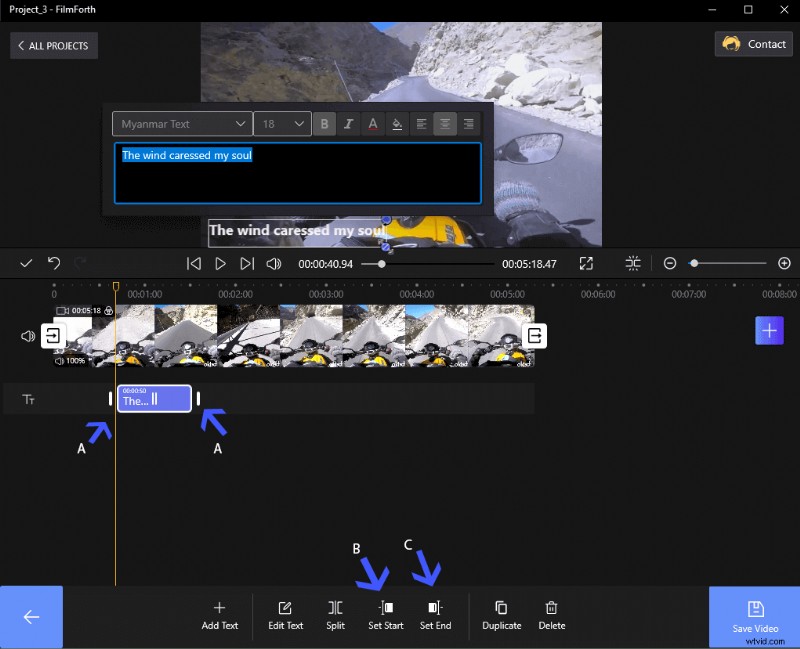Open Contact in the top-right corner

click(753, 44)
